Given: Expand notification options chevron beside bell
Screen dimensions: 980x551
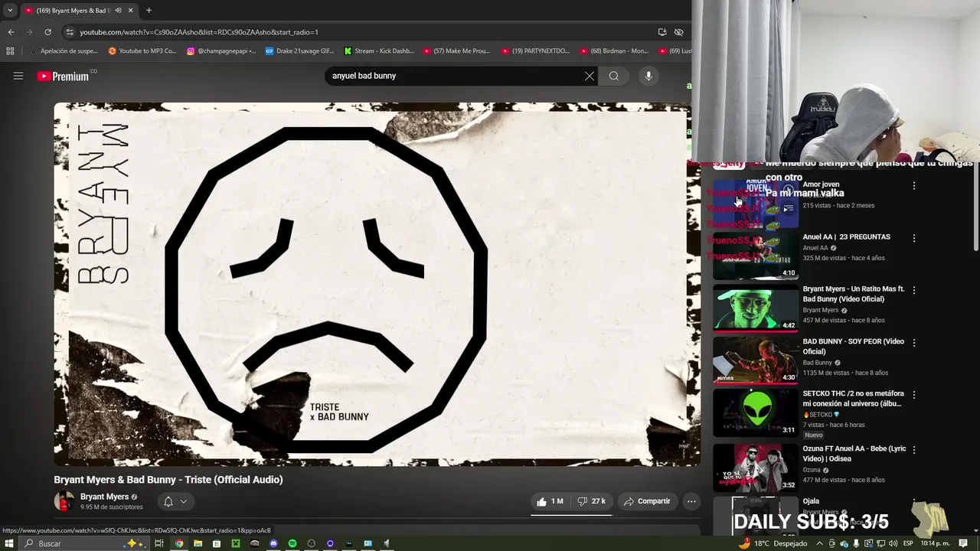Looking at the screenshot, I should (184, 502).
